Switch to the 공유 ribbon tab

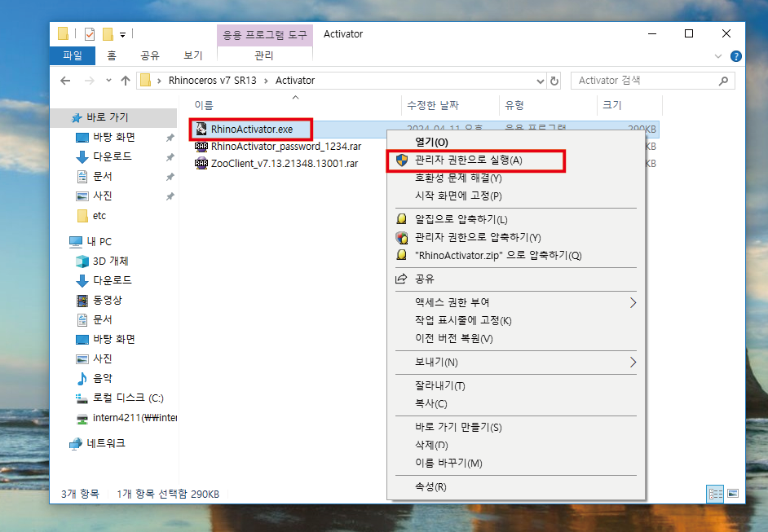click(150, 55)
